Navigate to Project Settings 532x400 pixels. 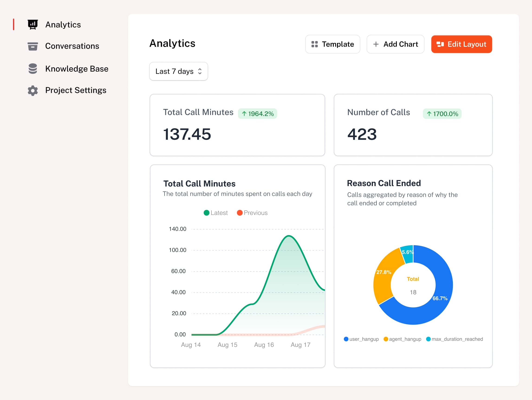(75, 90)
